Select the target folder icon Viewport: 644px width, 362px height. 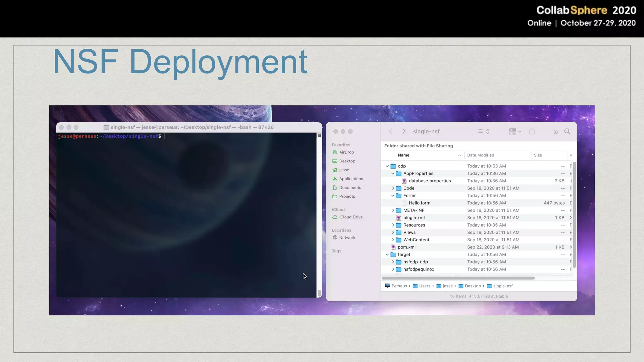point(393,255)
